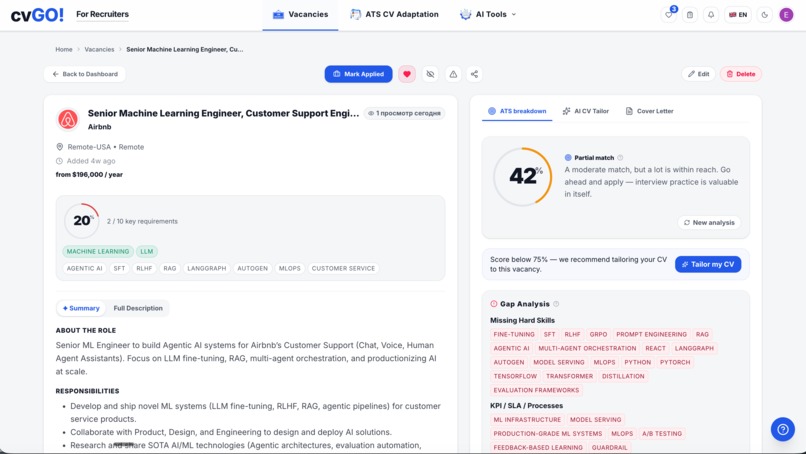Click the Delete button
This screenshot has height=454, width=806.
coord(741,74)
